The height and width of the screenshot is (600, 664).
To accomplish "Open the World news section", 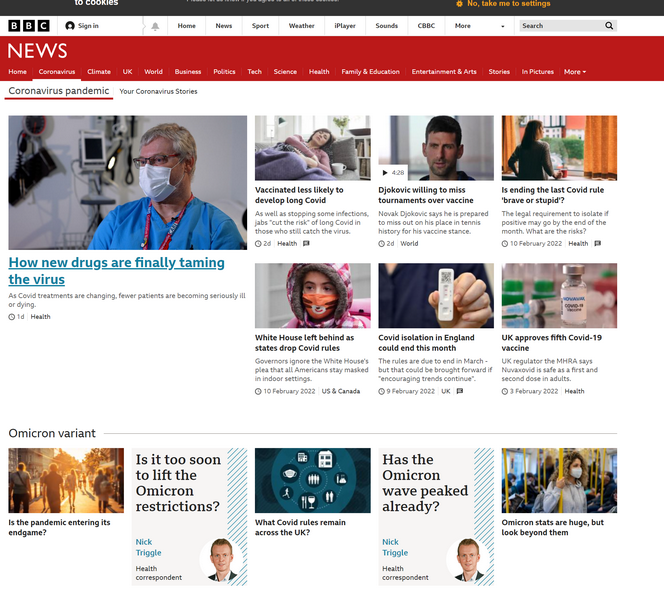I will tap(153, 72).
